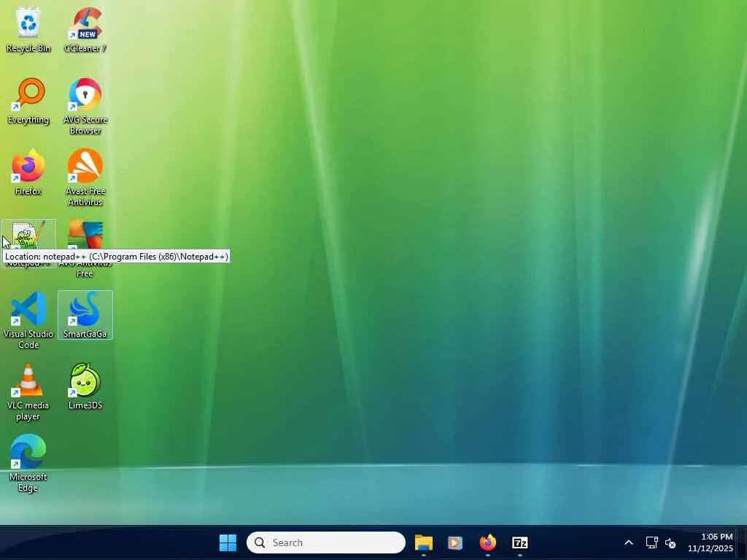Show hidden system tray icons
Image resolution: width=747 pixels, height=560 pixels.
coord(629,542)
